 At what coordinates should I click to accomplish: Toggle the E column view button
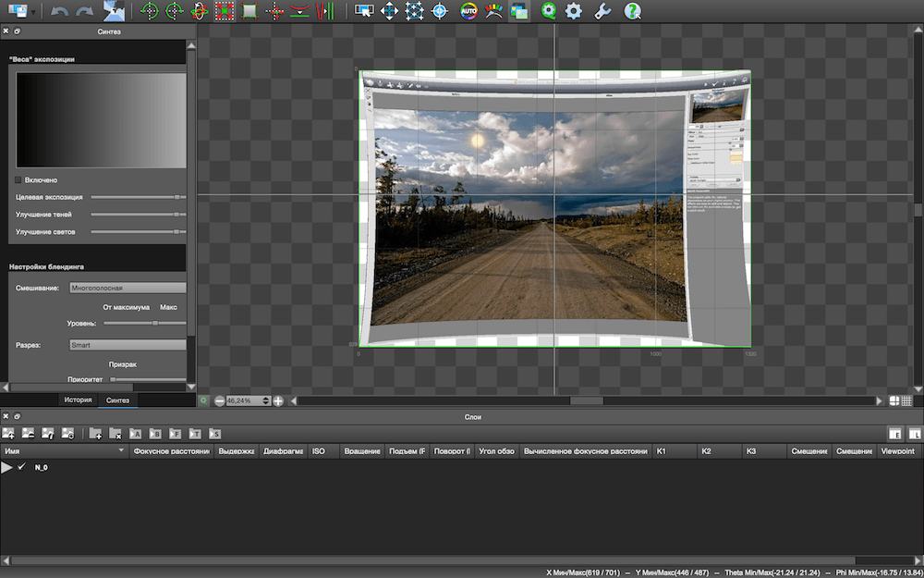click(x=895, y=434)
